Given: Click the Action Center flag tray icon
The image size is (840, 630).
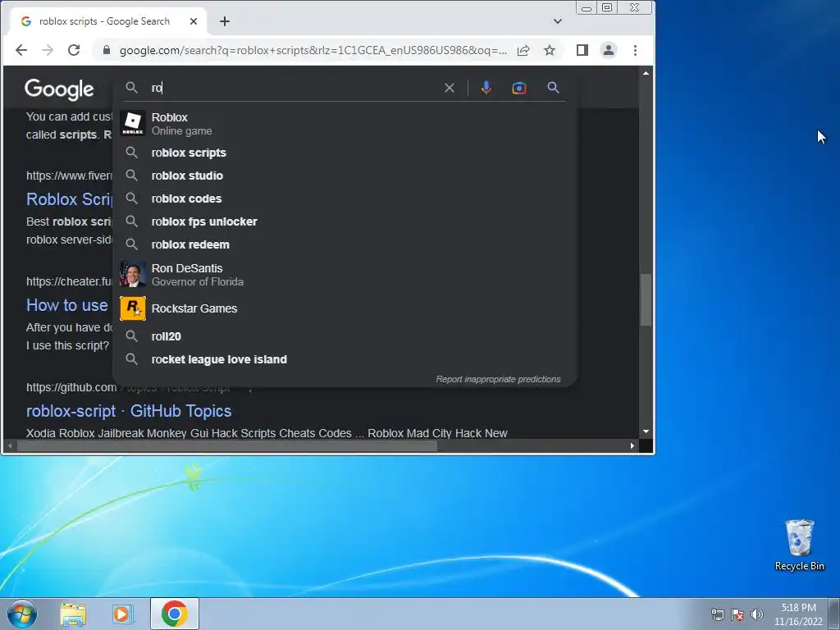Looking at the screenshot, I should (737, 614).
